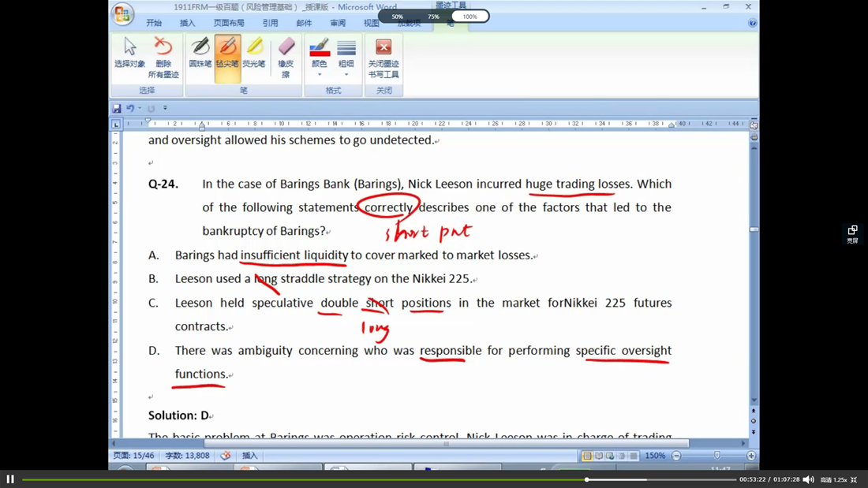Open the 开始 Home tab
The width and height of the screenshot is (868, 488).
(154, 23)
